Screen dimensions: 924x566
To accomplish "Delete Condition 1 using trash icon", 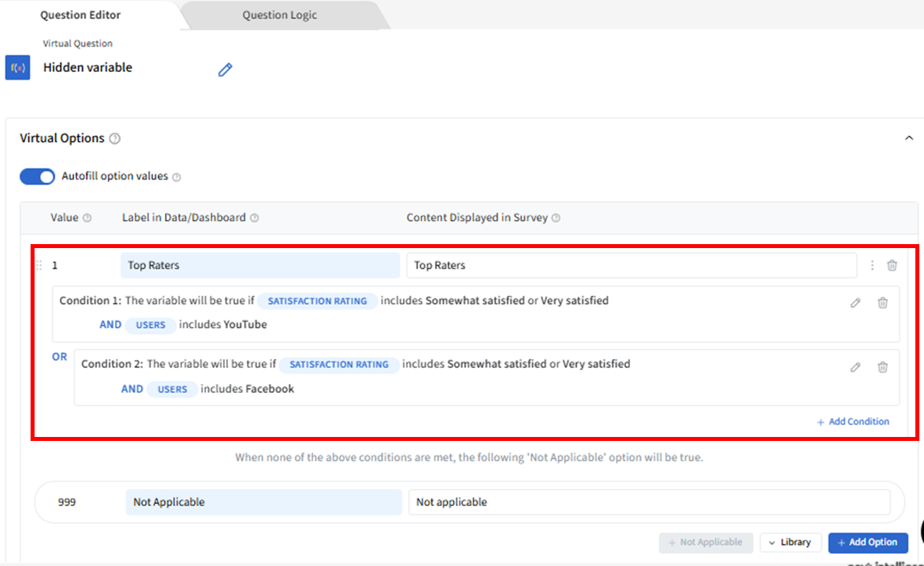I will click(x=882, y=303).
